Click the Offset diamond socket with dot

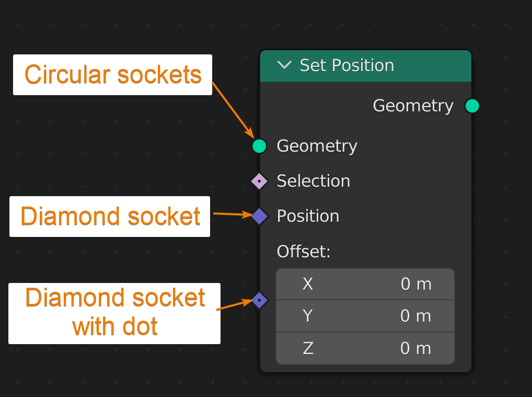(260, 301)
